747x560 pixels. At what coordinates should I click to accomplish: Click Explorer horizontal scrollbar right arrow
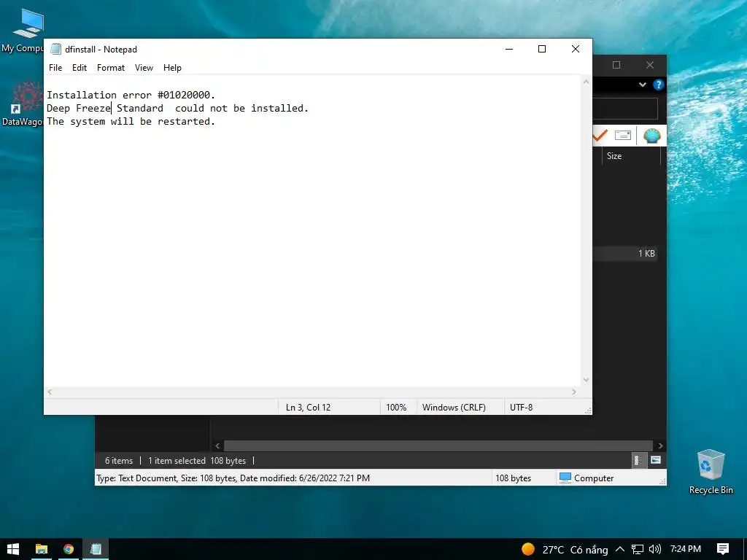point(660,446)
